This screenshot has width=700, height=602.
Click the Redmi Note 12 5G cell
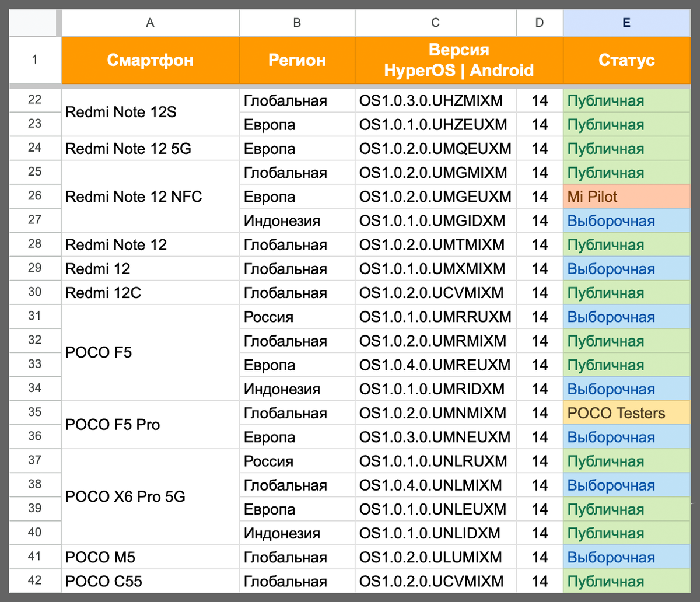[x=150, y=149]
